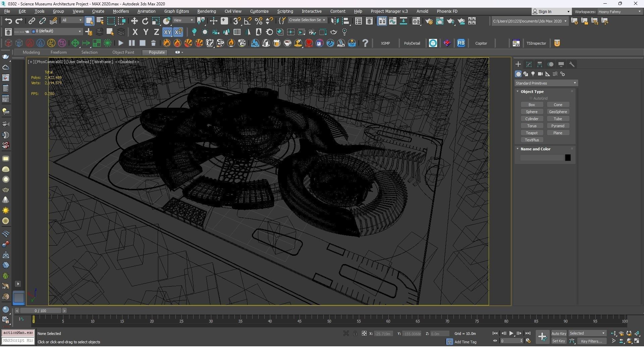This screenshot has height=349, width=644.
Task: Click the Undo arrow icon
Action: (x=8, y=21)
